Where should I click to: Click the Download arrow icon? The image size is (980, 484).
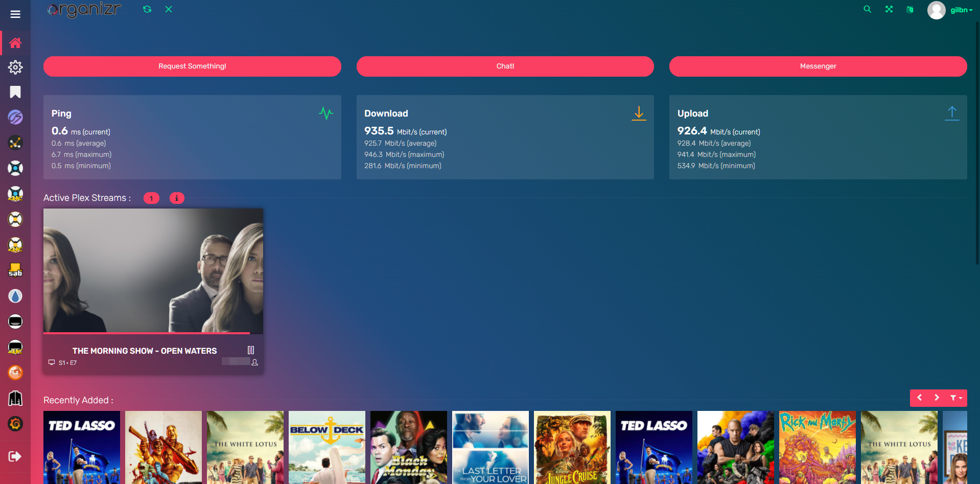(x=639, y=113)
